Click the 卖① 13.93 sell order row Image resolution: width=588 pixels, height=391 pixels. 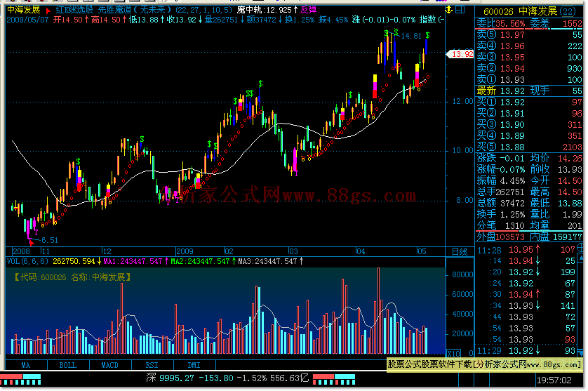pyautogui.click(x=530, y=80)
